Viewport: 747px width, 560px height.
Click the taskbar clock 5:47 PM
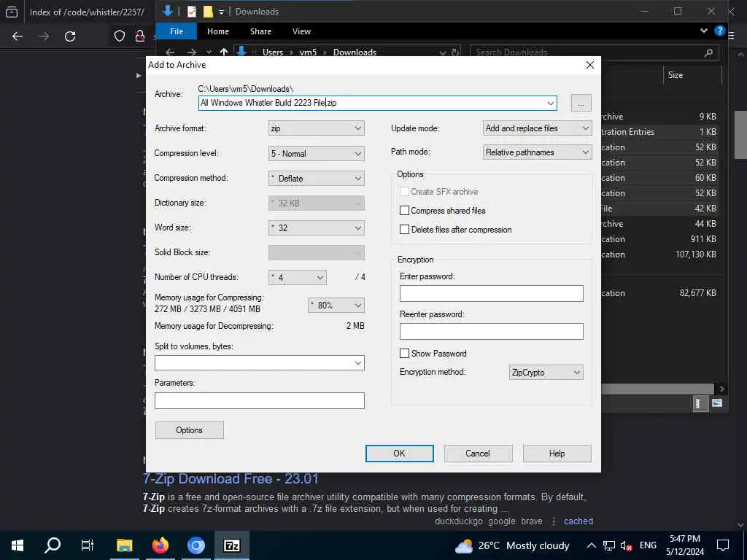point(684,539)
